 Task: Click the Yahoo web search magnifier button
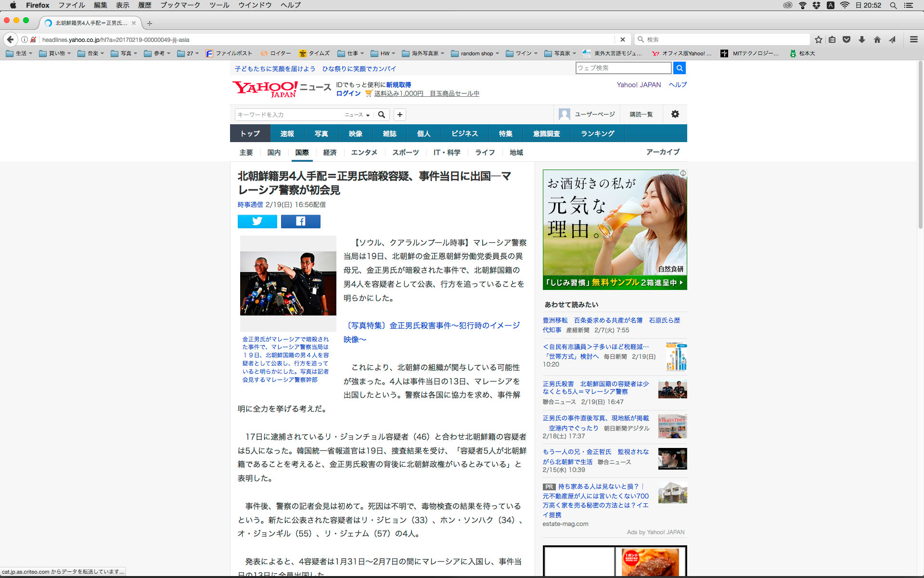[x=679, y=68]
